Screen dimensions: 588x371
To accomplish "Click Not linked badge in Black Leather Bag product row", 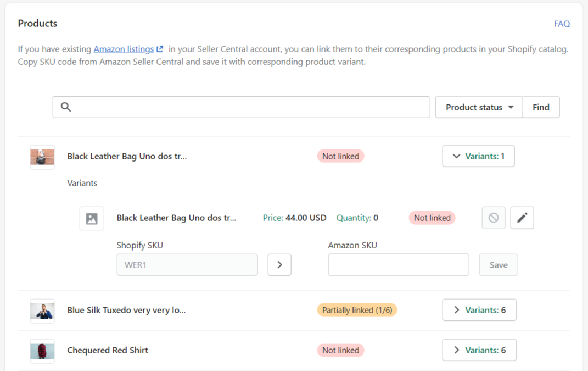I will coord(340,156).
